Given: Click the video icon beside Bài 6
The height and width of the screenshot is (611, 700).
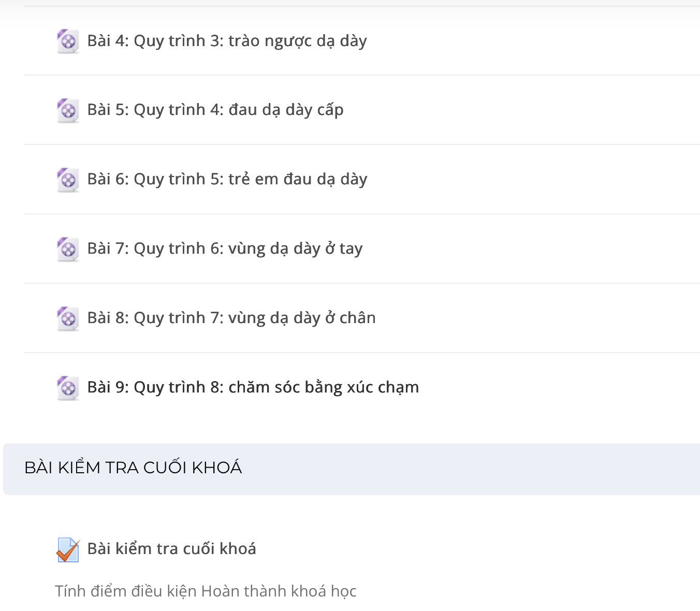Looking at the screenshot, I should click(68, 180).
